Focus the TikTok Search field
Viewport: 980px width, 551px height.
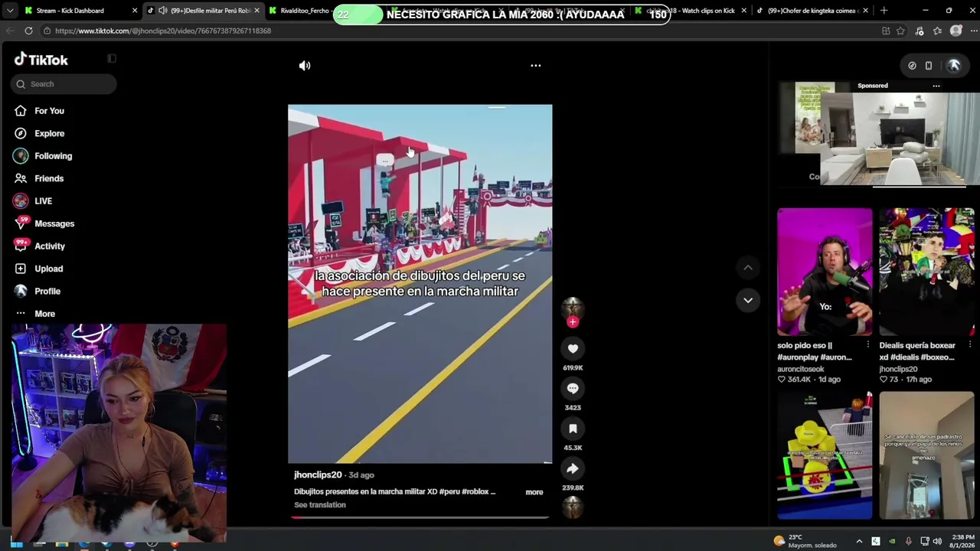tap(64, 84)
